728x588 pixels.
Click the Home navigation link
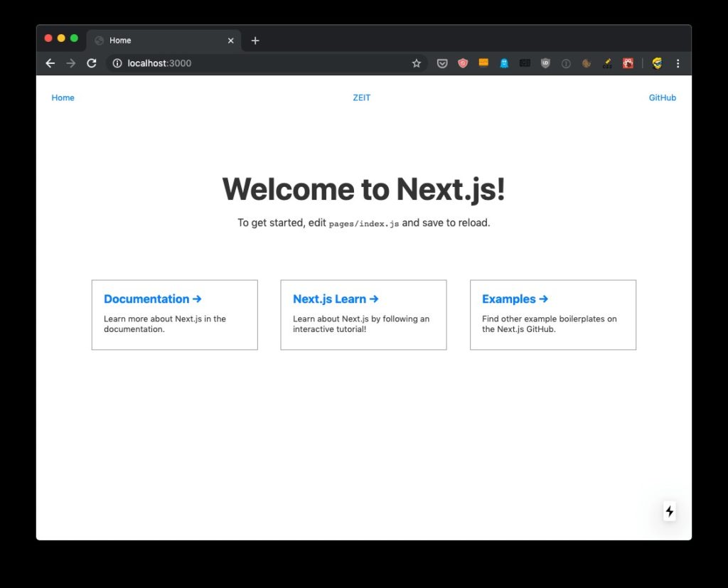(63, 98)
